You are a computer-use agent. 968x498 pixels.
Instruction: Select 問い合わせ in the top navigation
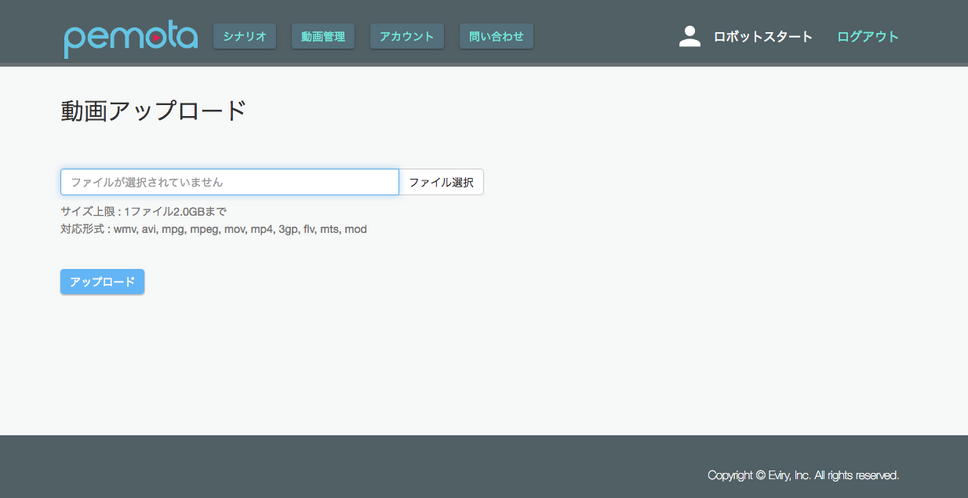pos(496,37)
